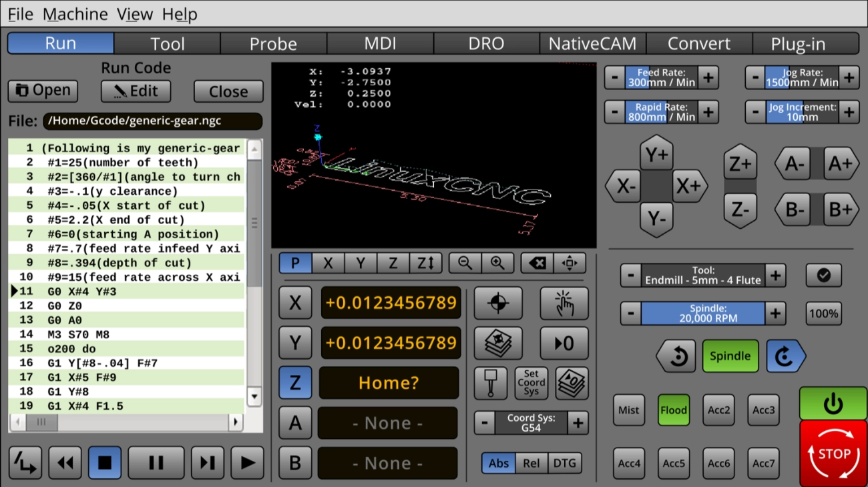Screen dimensions: 868x487
Task: Zero the selected axis with the ▶0 icon
Action: tap(564, 343)
